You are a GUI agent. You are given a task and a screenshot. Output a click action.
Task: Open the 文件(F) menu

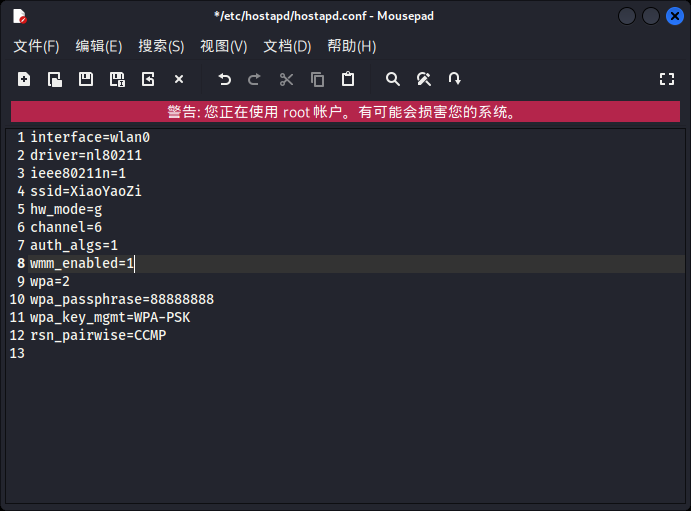coord(37,46)
